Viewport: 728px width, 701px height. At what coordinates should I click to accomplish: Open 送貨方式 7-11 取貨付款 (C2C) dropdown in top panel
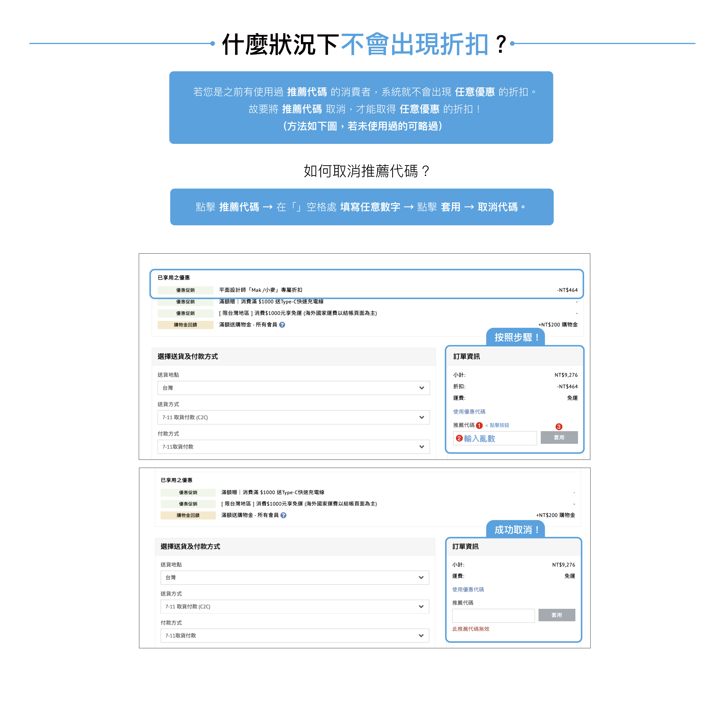[x=293, y=417]
